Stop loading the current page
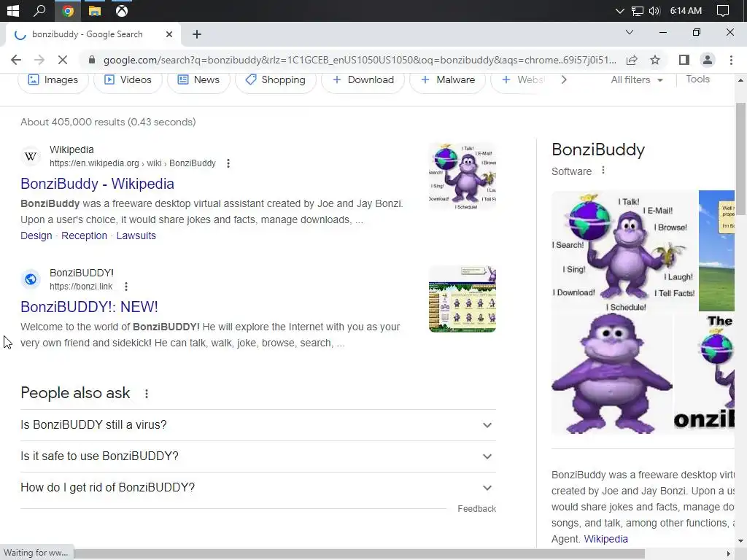 tap(63, 60)
